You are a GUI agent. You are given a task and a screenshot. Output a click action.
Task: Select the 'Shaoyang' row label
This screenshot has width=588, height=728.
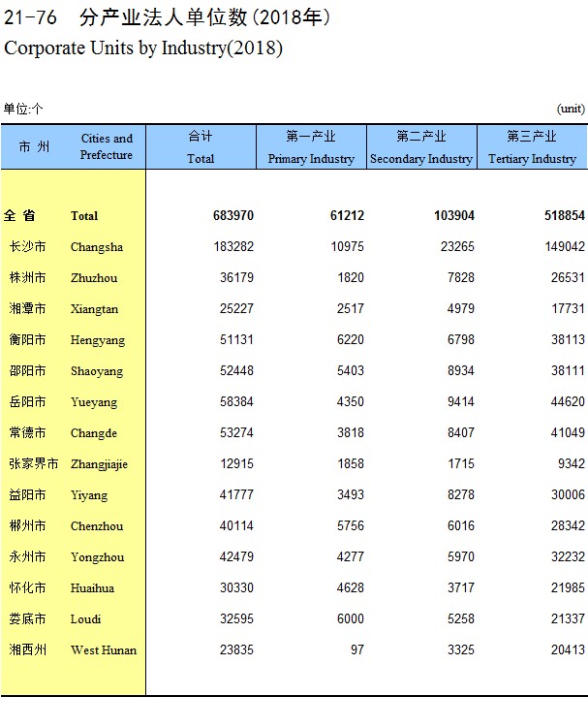(97, 371)
